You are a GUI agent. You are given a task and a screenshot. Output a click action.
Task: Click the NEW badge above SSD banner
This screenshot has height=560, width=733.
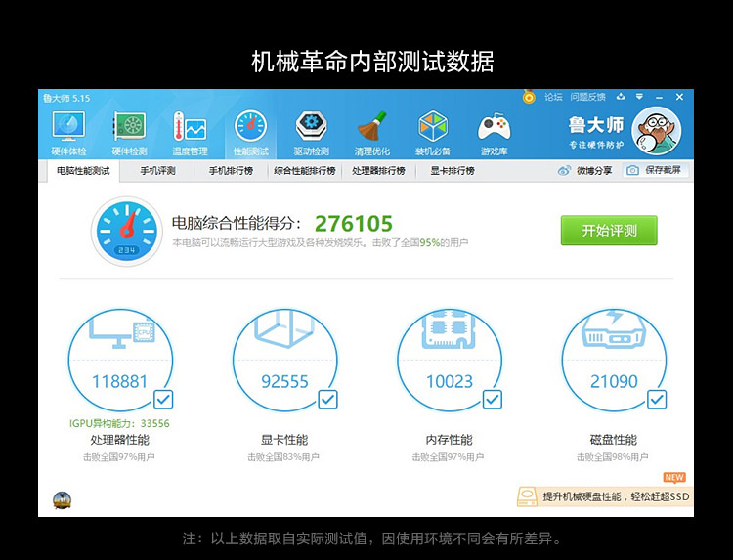[674, 477]
